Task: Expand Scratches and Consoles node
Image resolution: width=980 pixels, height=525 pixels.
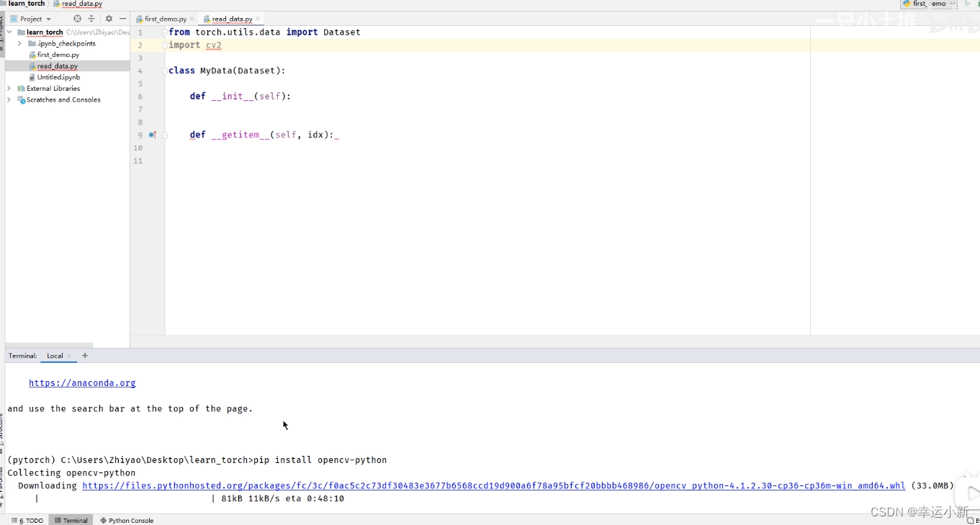Action: (x=9, y=100)
